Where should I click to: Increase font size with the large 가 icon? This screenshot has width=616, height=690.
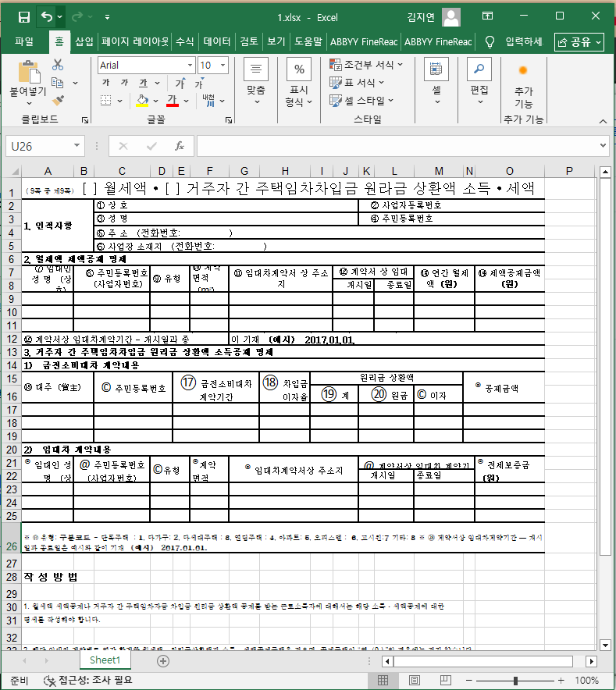point(180,83)
